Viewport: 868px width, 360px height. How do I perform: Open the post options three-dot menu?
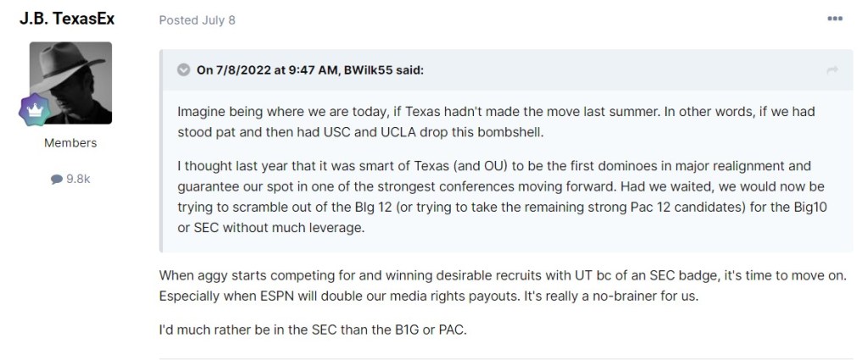[x=834, y=19]
